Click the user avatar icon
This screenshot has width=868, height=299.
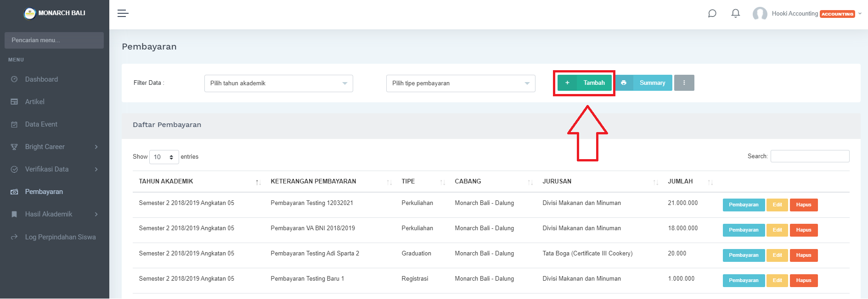(x=760, y=14)
